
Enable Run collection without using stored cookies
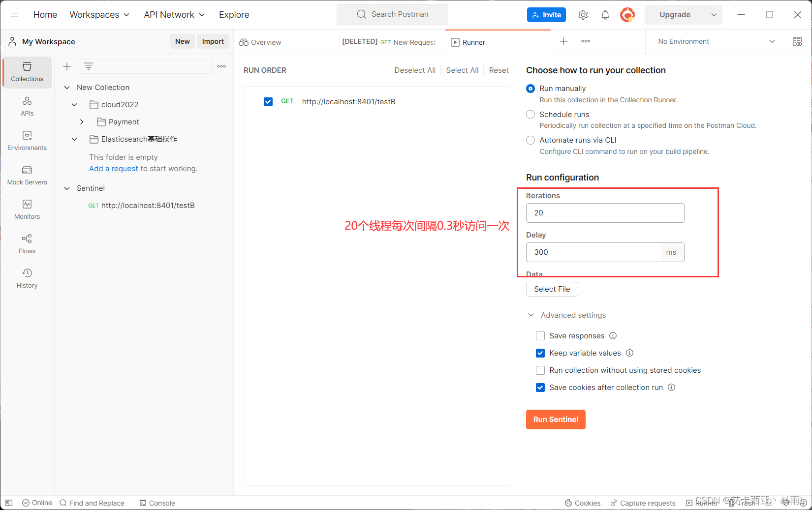click(540, 370)
